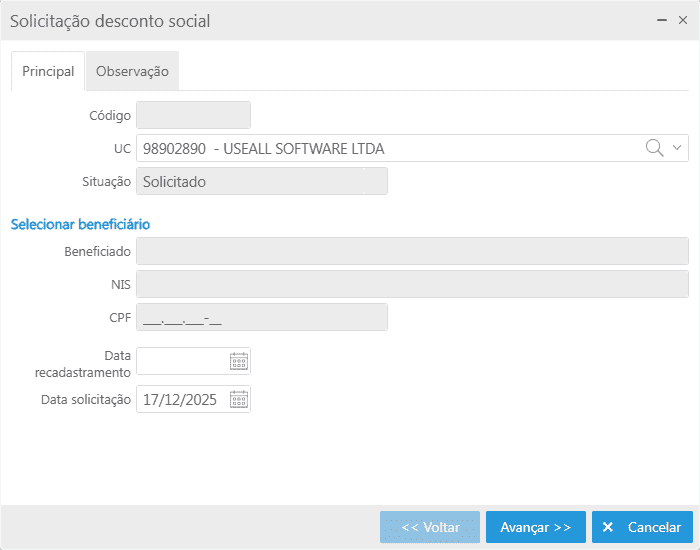Open the Data recadastramento calendar picker

point(239,361)
